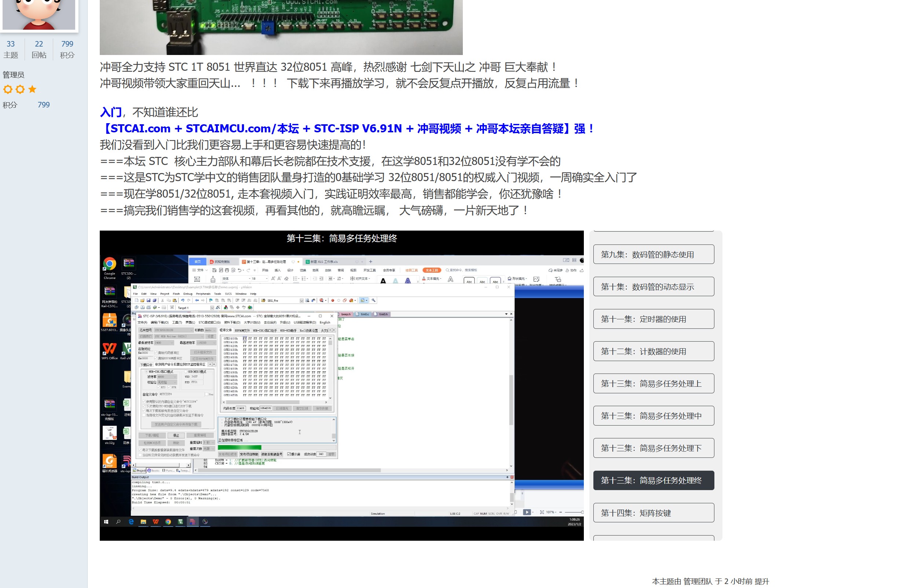Select episode 第十一集：定时器的使用
This screenshot has height=588, width=904.
click(653, 319)
